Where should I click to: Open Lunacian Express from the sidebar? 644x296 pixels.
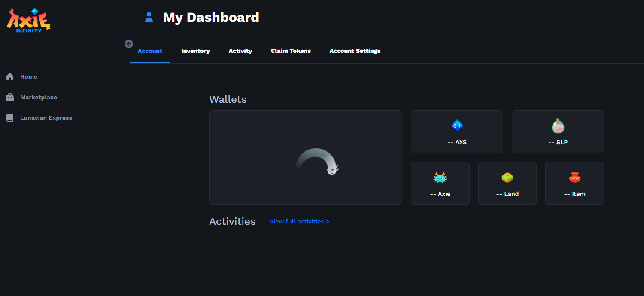coord(46,118)
